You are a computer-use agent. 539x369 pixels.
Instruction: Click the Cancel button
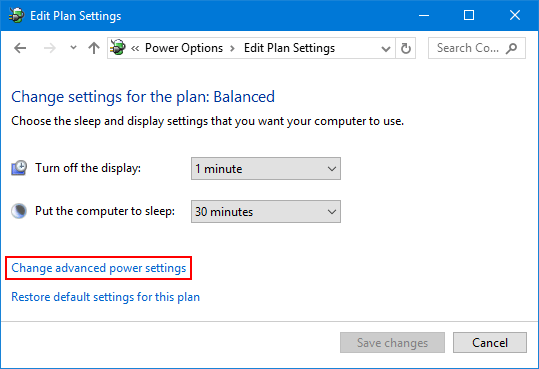coord(490,343)
